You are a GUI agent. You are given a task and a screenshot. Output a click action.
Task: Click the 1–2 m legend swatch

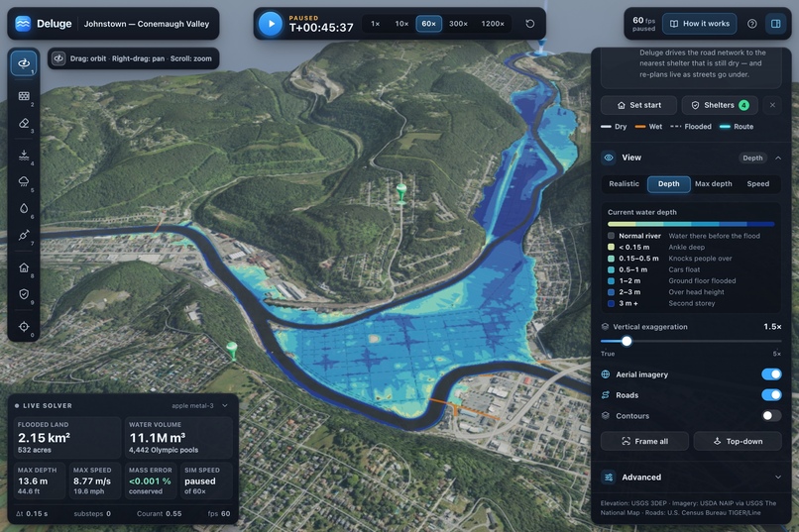(611, 281)
